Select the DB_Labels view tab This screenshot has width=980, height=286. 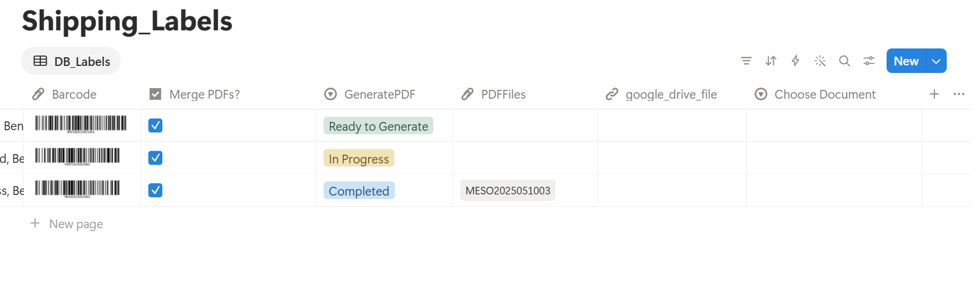71,61
